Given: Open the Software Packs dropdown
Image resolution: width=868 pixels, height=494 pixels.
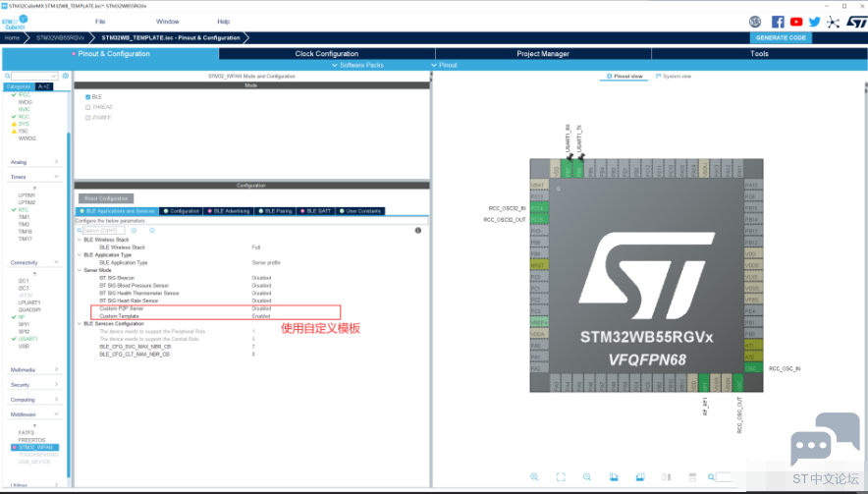Looking at the screenshot, I should (357, 65).
